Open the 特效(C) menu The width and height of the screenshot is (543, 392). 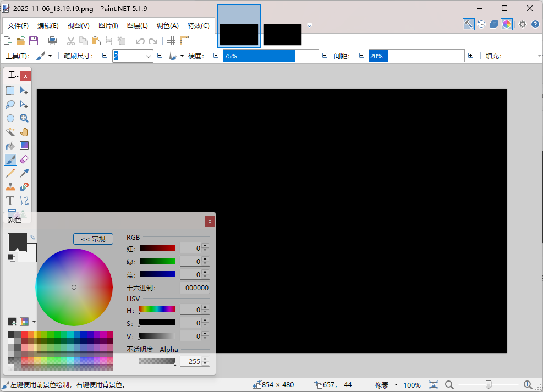coord(198,25)
